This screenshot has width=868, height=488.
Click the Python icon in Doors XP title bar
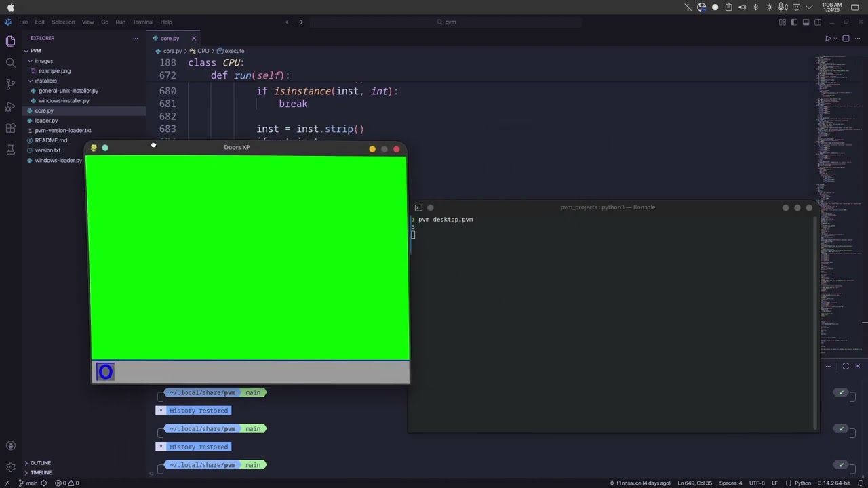click(x=94, y=148)
